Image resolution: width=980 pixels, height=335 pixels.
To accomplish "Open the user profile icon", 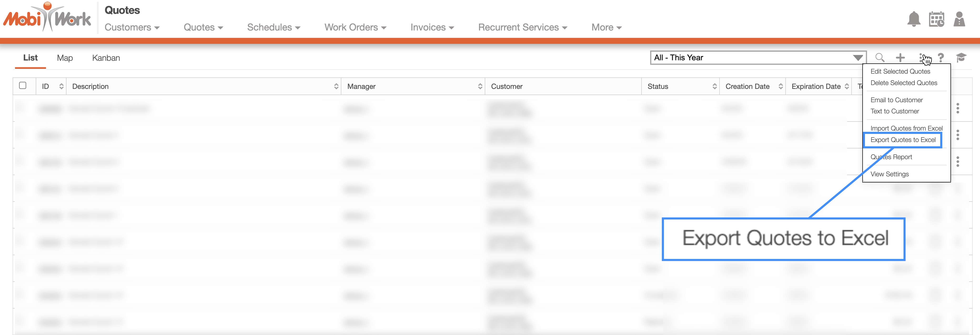I will (959, 19).
